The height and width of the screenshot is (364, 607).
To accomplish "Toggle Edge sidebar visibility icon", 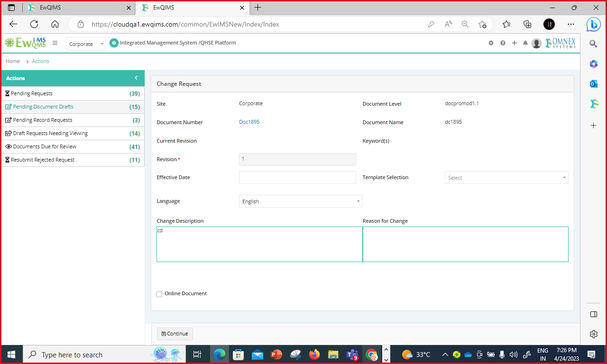I will click(593, 314).
